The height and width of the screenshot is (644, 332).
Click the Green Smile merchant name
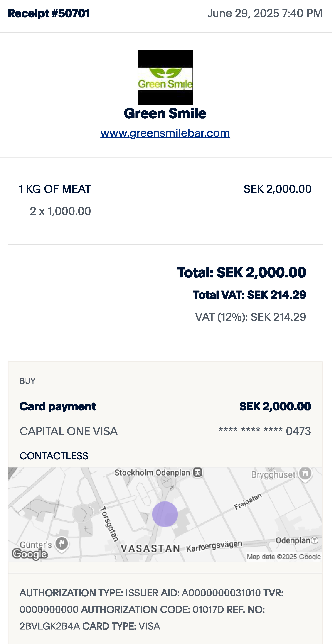(165, 114)
